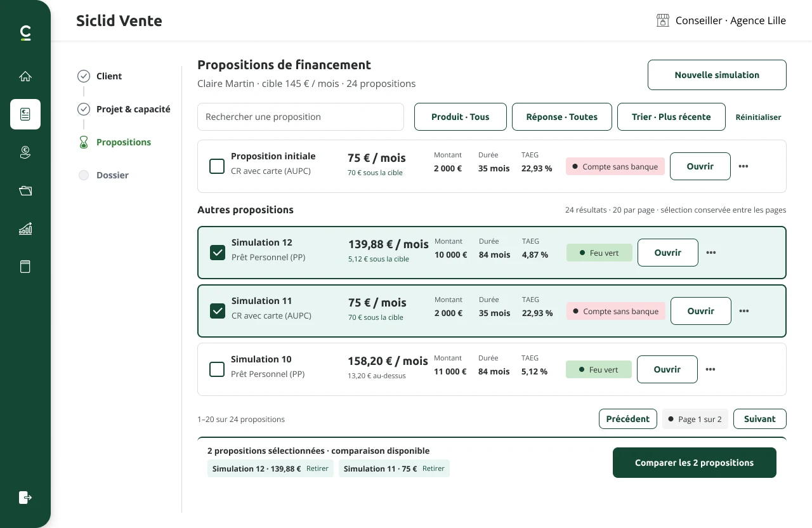The width and height of the screenshot is (812, 528).
Task: Open more options for Simulation 11
Action: click(x=744, y=311)
